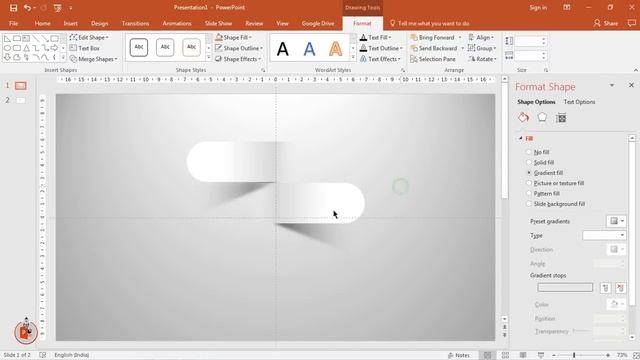Click Sign in
The image size is (640, 360).
tap(538, 8)
